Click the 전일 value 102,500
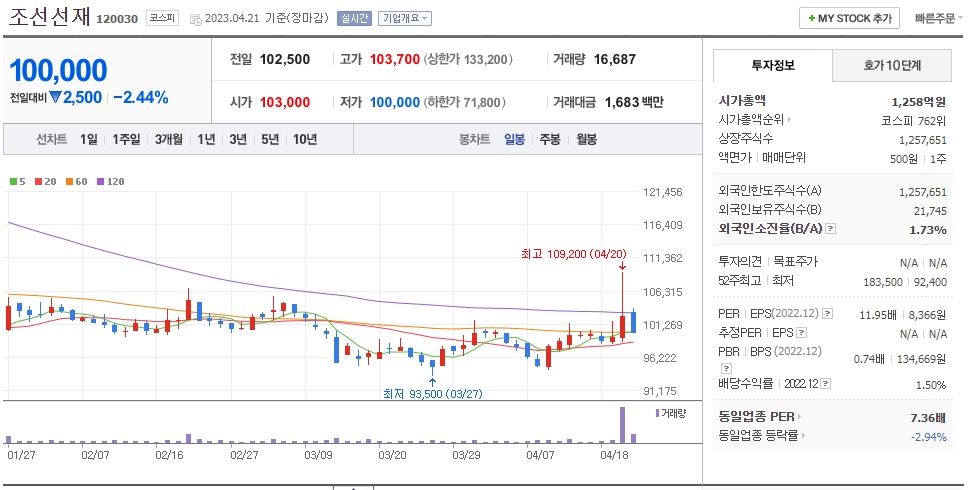Screen dimensions: 976x490 (284, 59)
